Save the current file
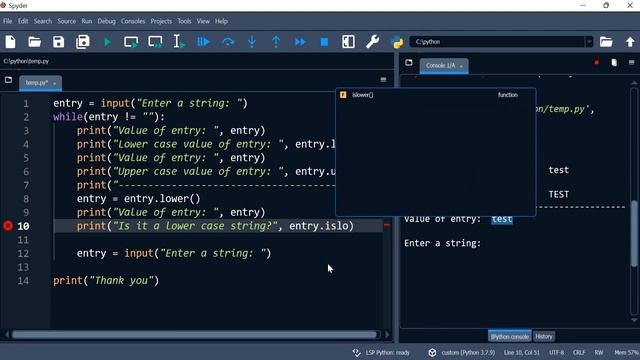Viewport: 640px width, 360px height. pyautogui.click(x=58, y=42)
